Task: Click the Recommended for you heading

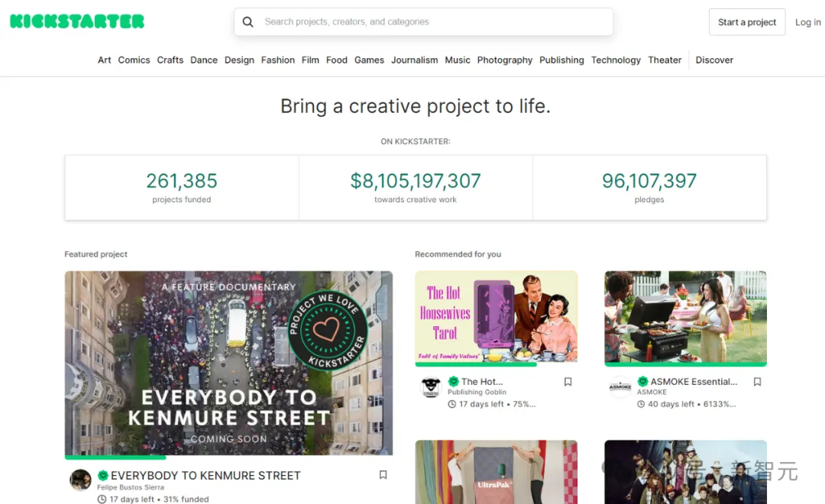Action: 458,254
